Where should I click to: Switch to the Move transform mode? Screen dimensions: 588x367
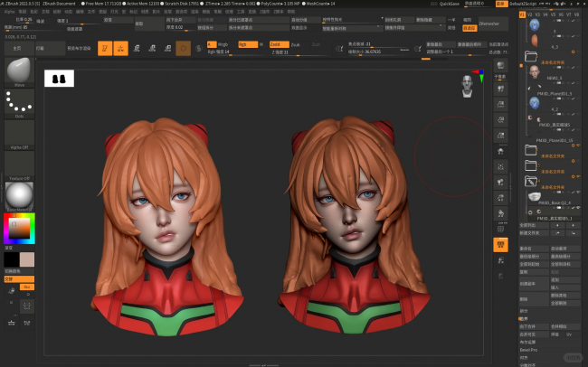(137, 48)
